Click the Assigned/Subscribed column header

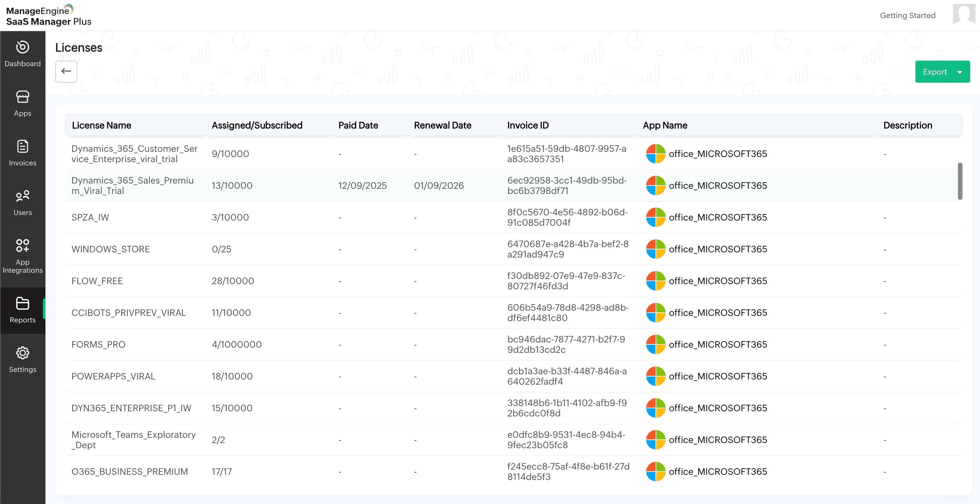coord(257,126)
